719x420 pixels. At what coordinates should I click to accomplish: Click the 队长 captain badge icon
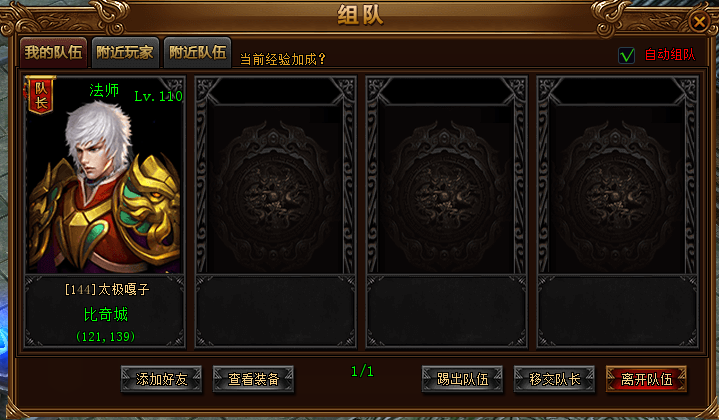40,95
